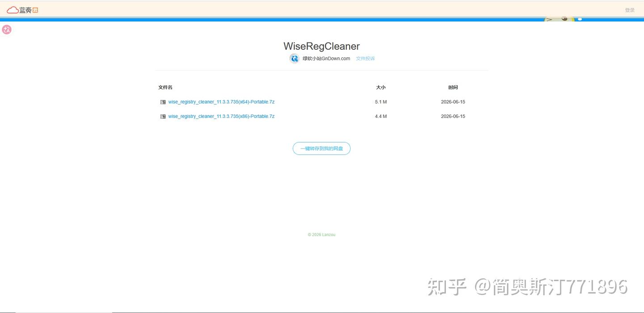Click the © 2026 Lanzou footer text

pyautogui.click(x=322, y=235)
